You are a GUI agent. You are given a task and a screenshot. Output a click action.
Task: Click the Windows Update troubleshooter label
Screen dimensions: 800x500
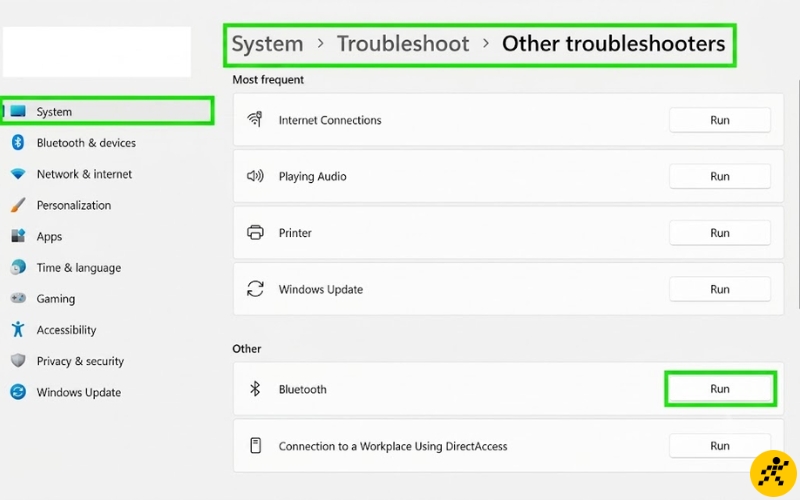[x=320, y=289]
